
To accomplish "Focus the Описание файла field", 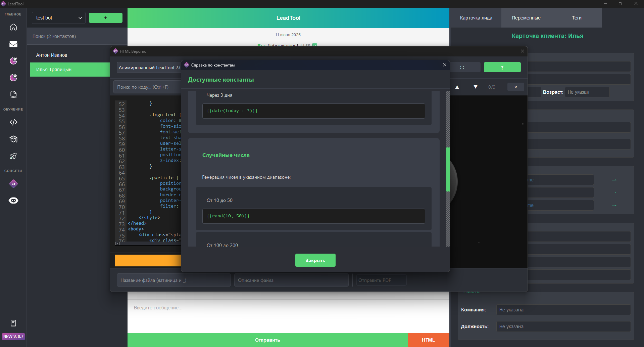I will (291, 280).
